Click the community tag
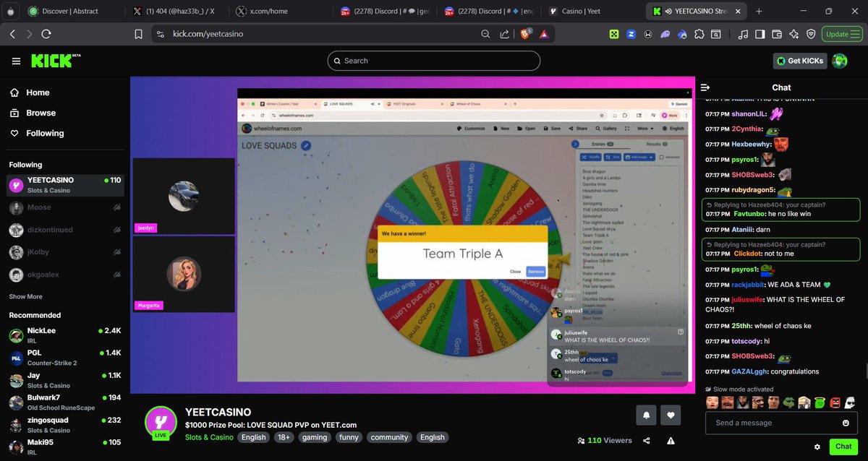 (389, 437)
